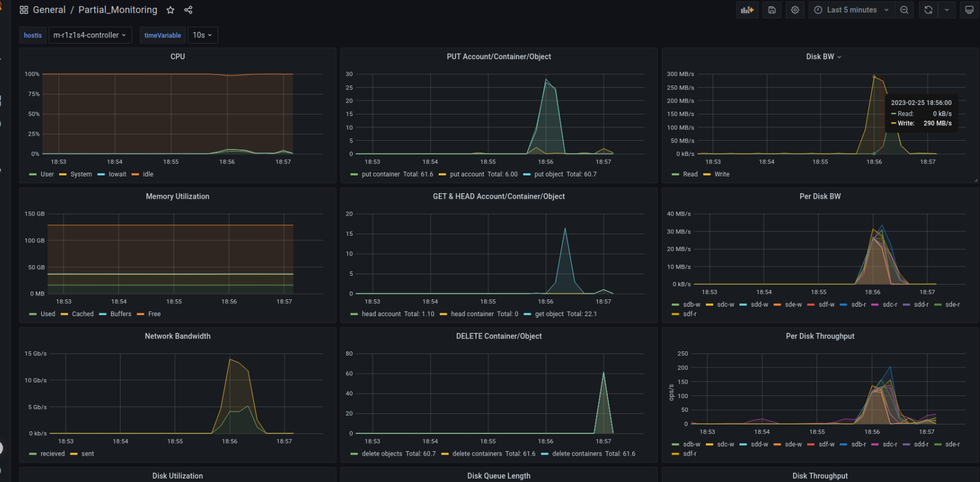Image resolution: width=980 pixels, height=482 pixels.
Task: Cycle view mode with the monitor icon
Action: click(969, 10)
